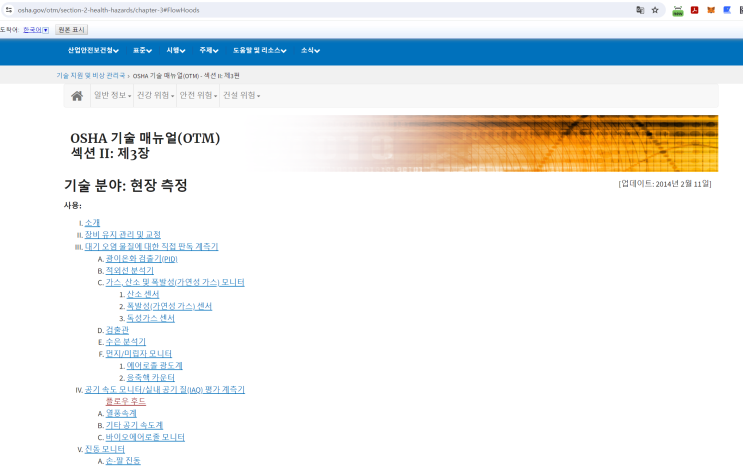Open 먼지/미립자 모니터 link
This screenshot has width=743, height=469.
pos(138,354)
